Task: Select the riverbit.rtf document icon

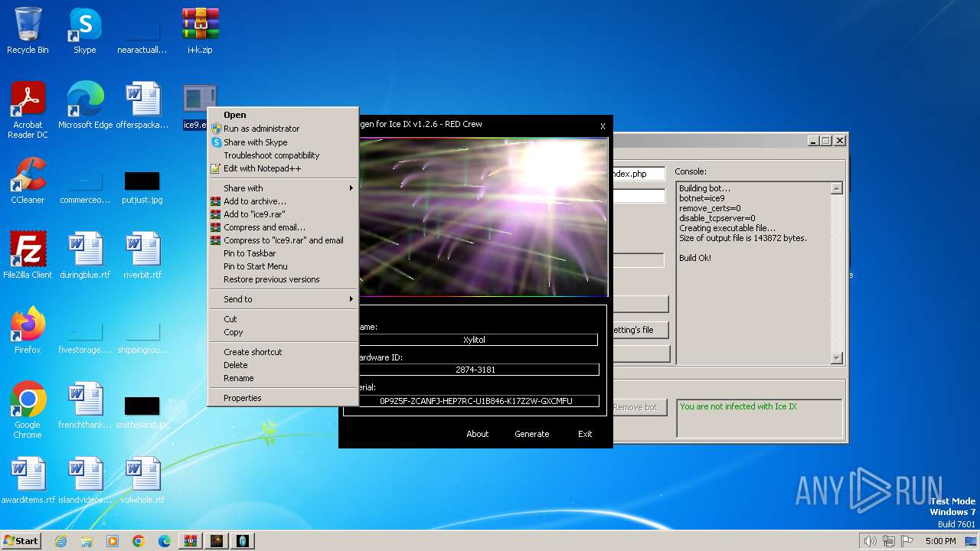Action: [142, 256]
